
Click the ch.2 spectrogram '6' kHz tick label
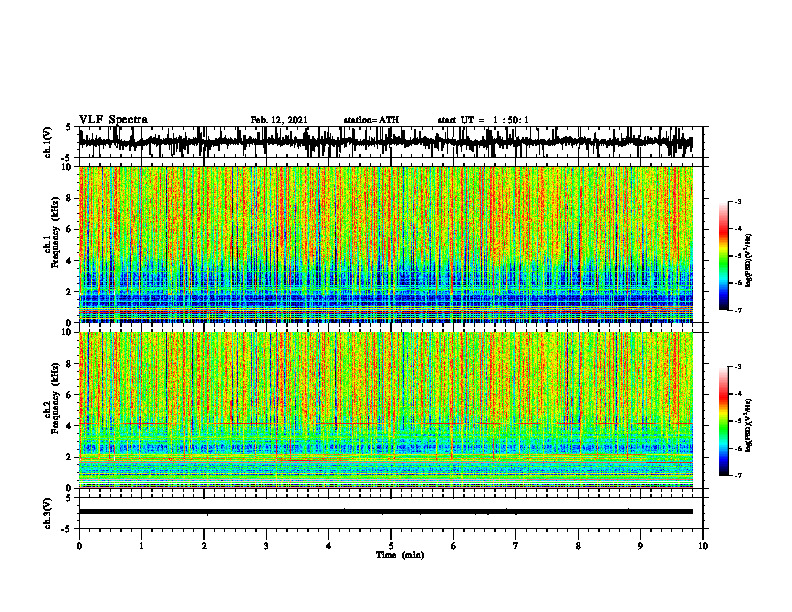[x=69, y=395]
